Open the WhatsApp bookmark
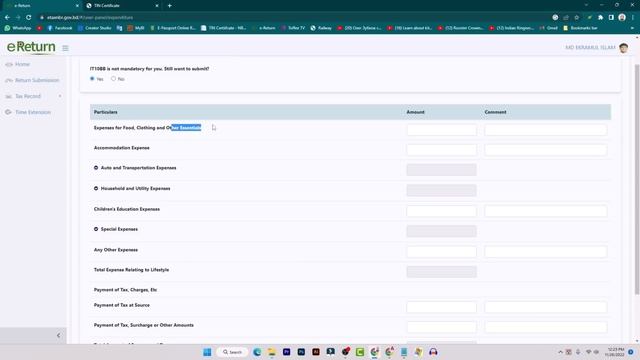The image size is (640, 360). pos(18,28)
